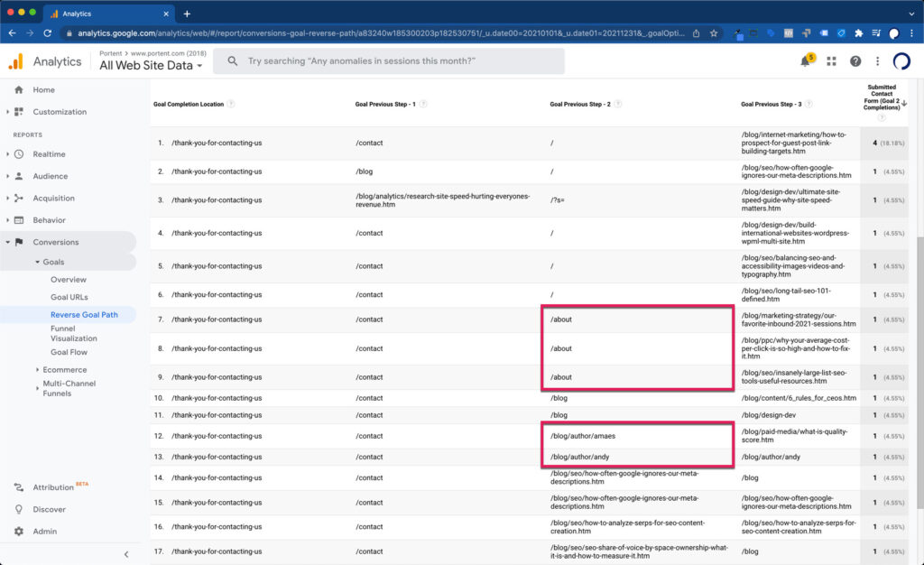Bookmark this page with star icon
The width and height of the screenshot is (924, 565).
click(714, 33)
